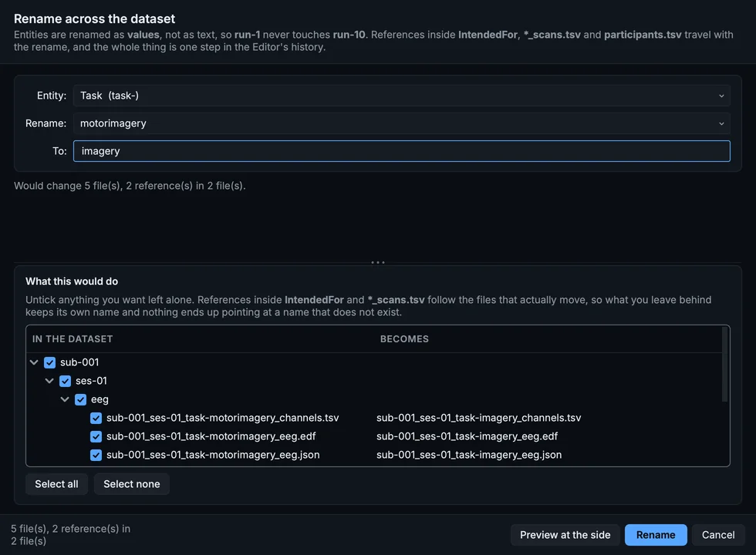Collapse the ses-01 tree node
This screenshot has width=756, height=555.
pos(49,381)
